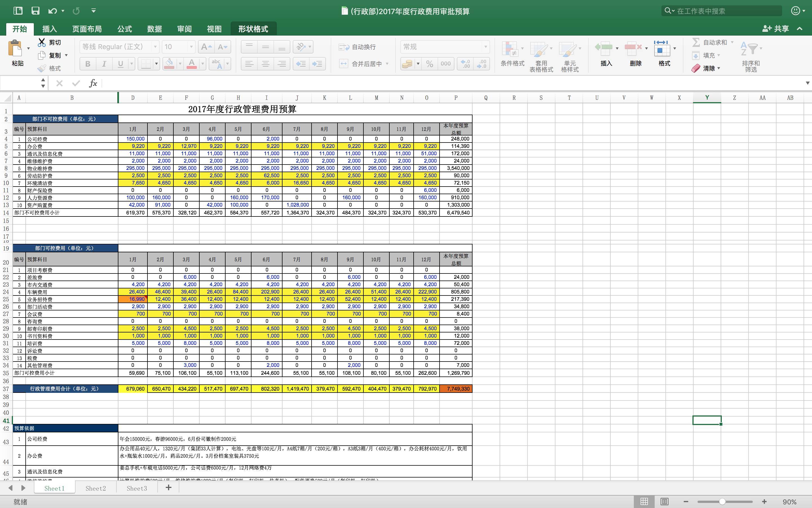Viewport: 812px width, 508px height.
Task: Open the 插入 ribbon tab
Action: coord(49,29)
